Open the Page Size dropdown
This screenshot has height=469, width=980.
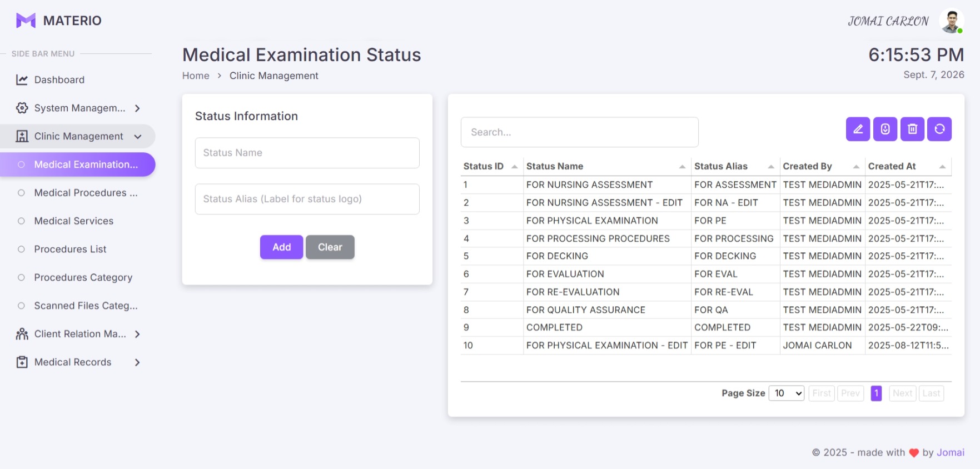tap(786, 393)
